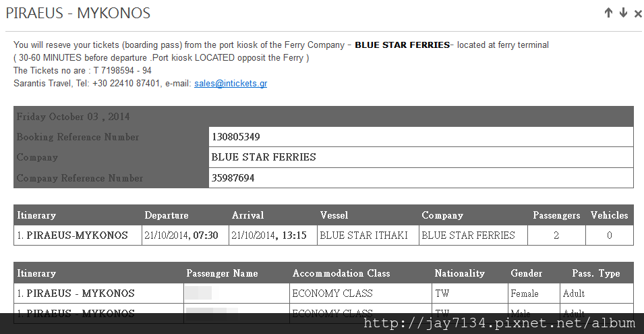Click the Accommodation Class column header
Image resolution: width=644 pixels, height=334 pixels.
(341, 273)
